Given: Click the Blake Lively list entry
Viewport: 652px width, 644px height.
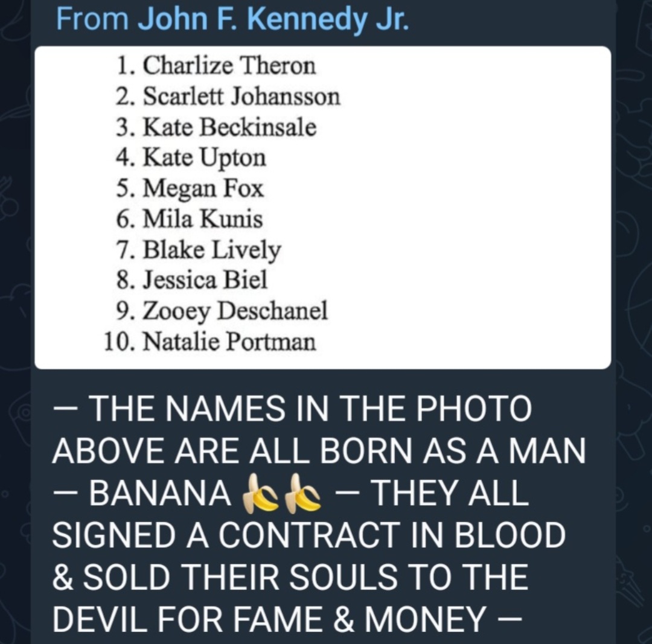Looking at the screenshot, I should [x=211, y=250].
